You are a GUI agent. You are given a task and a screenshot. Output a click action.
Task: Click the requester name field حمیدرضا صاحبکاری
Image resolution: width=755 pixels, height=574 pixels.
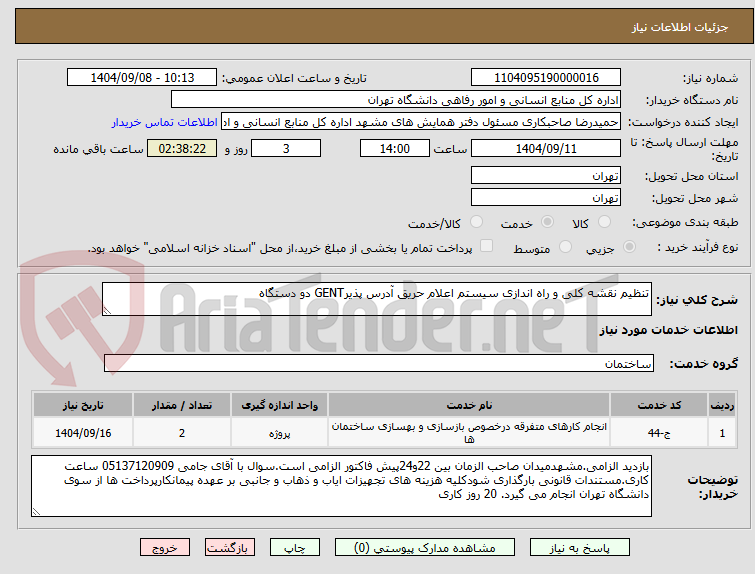click(421, 122)
